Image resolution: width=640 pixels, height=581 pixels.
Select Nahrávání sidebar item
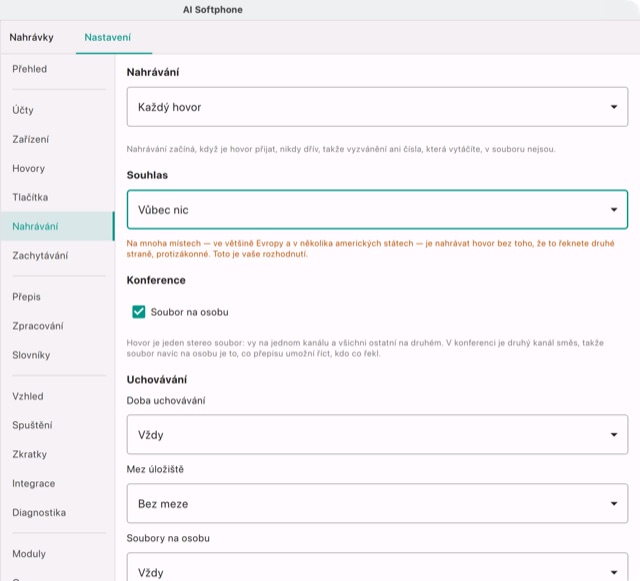tap(57, 226)
